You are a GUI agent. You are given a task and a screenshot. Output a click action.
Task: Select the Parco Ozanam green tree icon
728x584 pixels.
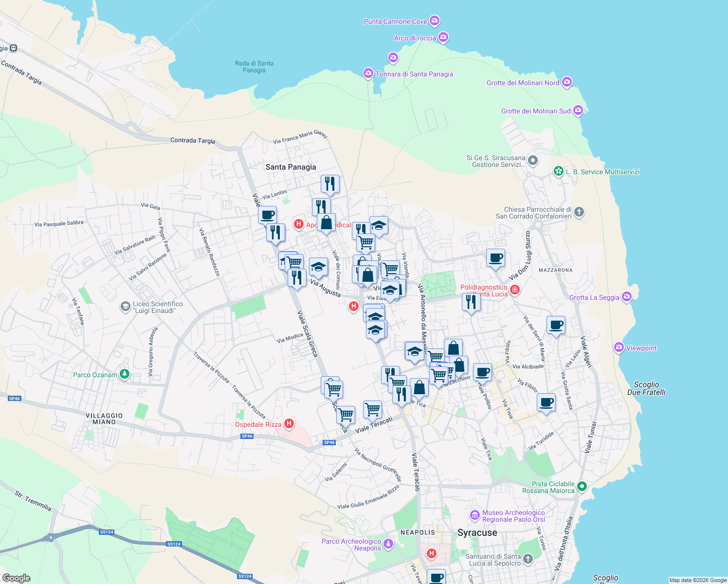(x=124, y=374)
